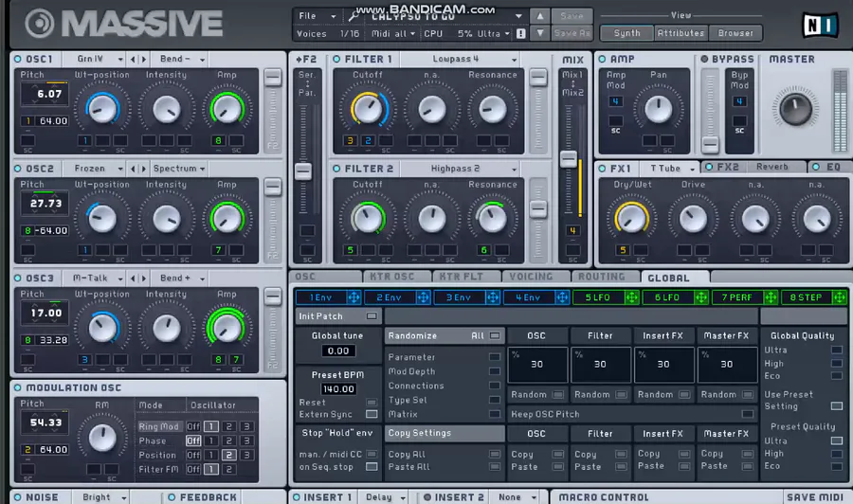Step OSC3 wavetable to the previous one

click(x=133, y=279)
